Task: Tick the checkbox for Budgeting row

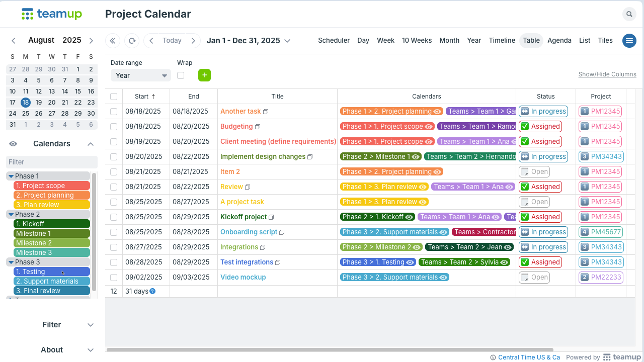Action: point(114,127)
